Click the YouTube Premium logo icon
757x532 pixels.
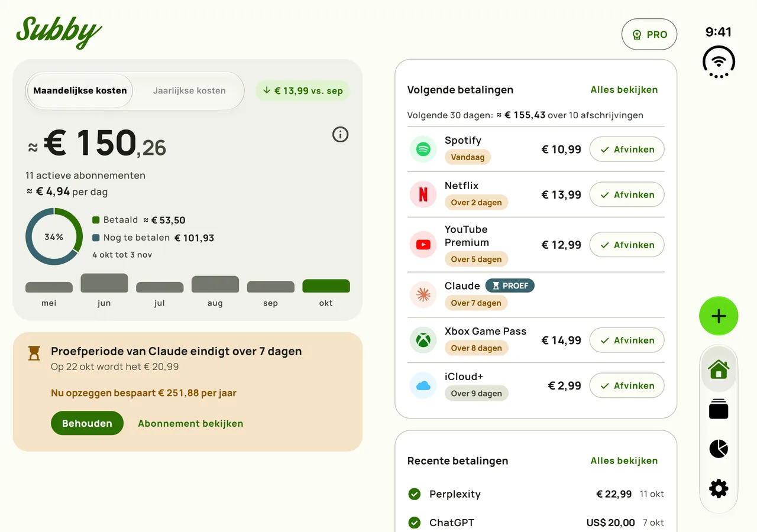click(423, 245)
